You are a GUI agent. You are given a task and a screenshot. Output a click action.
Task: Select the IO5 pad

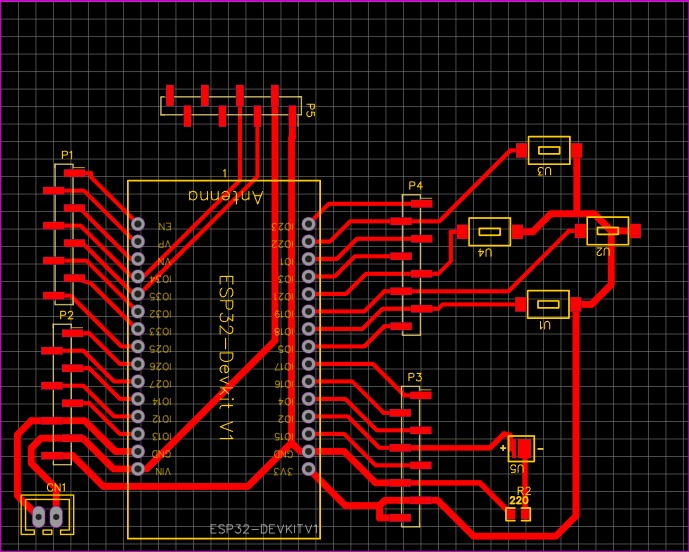pyautogui.click(x=308, y=346)
